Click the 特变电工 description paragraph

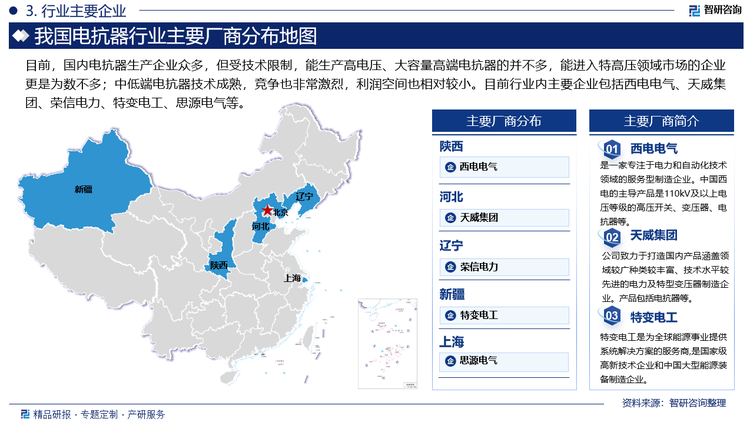pos(663,358)
